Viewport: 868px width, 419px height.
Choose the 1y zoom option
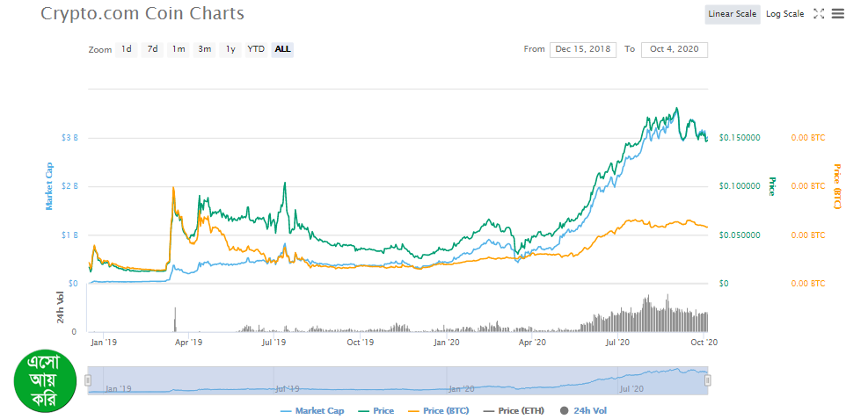(x=230, y=49)
